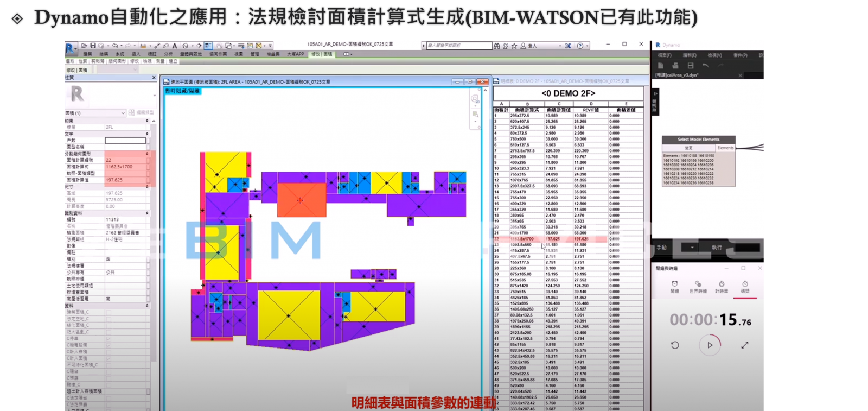868x411 pixels.
Task: Toggle the C停車 checkbox in properties
Action: tap(108, 338)
